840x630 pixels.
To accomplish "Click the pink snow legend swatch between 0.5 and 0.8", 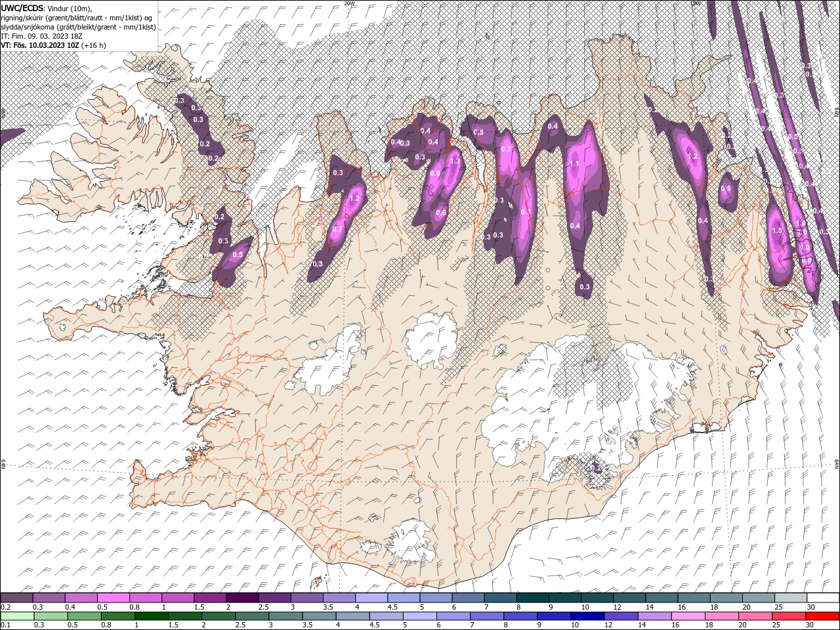I will click(113, 598).
